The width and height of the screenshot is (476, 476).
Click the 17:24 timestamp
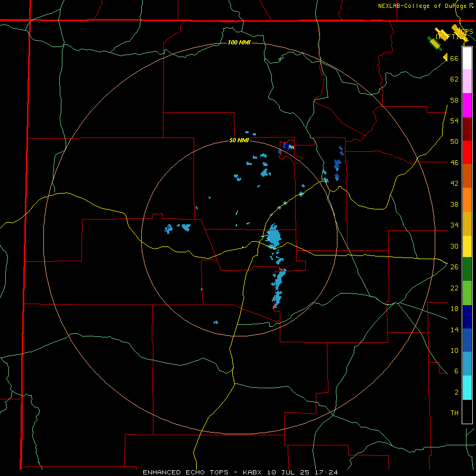click(x=327, y=472)
